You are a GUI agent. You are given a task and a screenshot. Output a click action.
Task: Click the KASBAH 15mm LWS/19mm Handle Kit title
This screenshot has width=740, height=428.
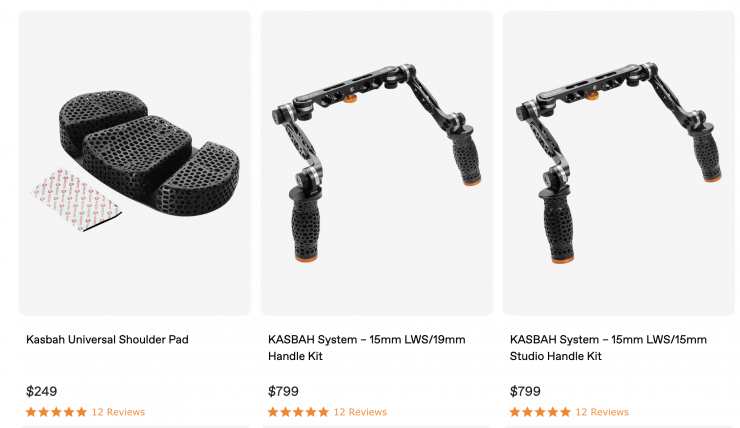coord(367,348)
